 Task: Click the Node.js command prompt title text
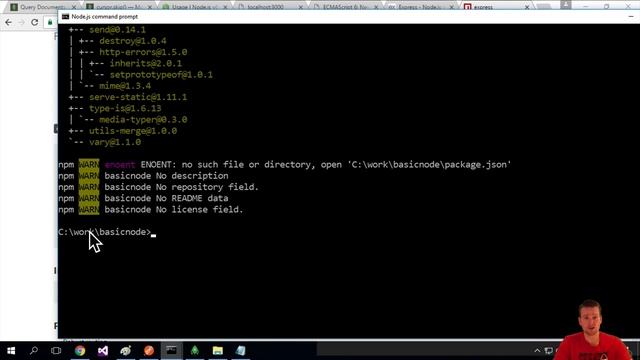point(104,17)
